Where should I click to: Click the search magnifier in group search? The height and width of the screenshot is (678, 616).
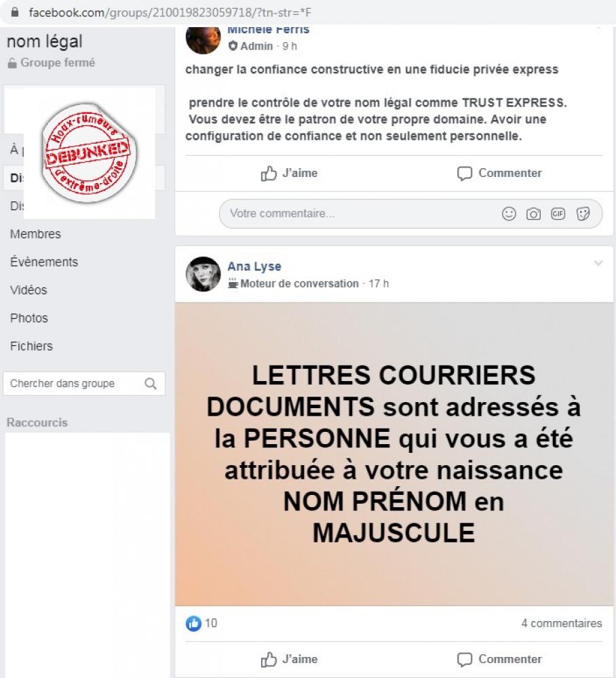coord(151,384)
